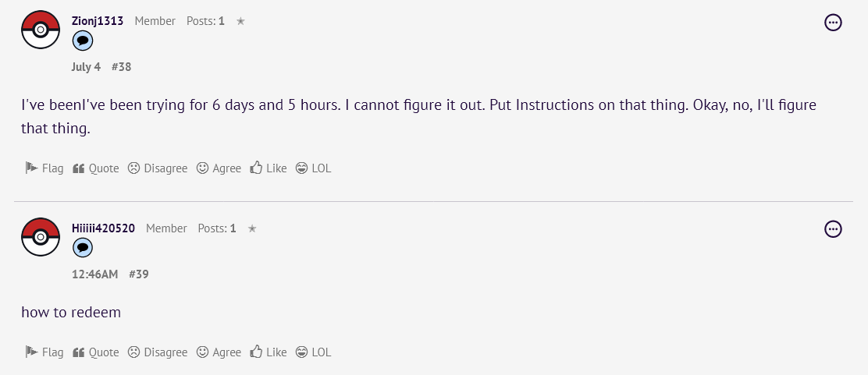Open options menu for post #38
Screen dimensions: 868x375
pyautogui.click(x=834, y=23)
